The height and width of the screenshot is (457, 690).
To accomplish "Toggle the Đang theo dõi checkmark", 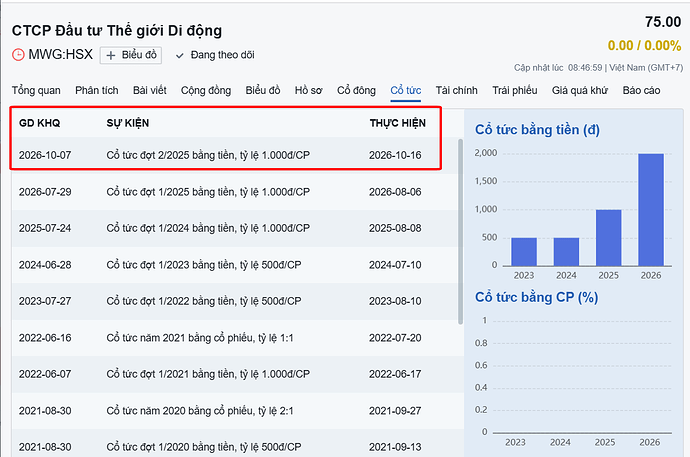I will [180, 56].
